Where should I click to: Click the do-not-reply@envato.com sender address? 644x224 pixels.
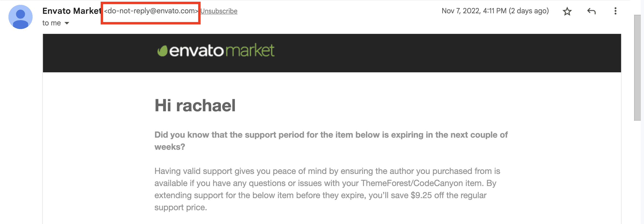tap(151, 11)
